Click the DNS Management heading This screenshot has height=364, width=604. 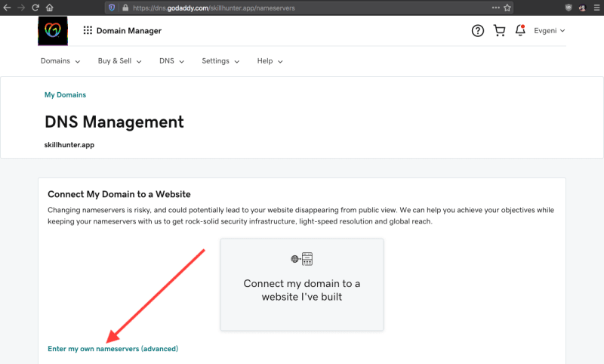click(114, 122)
